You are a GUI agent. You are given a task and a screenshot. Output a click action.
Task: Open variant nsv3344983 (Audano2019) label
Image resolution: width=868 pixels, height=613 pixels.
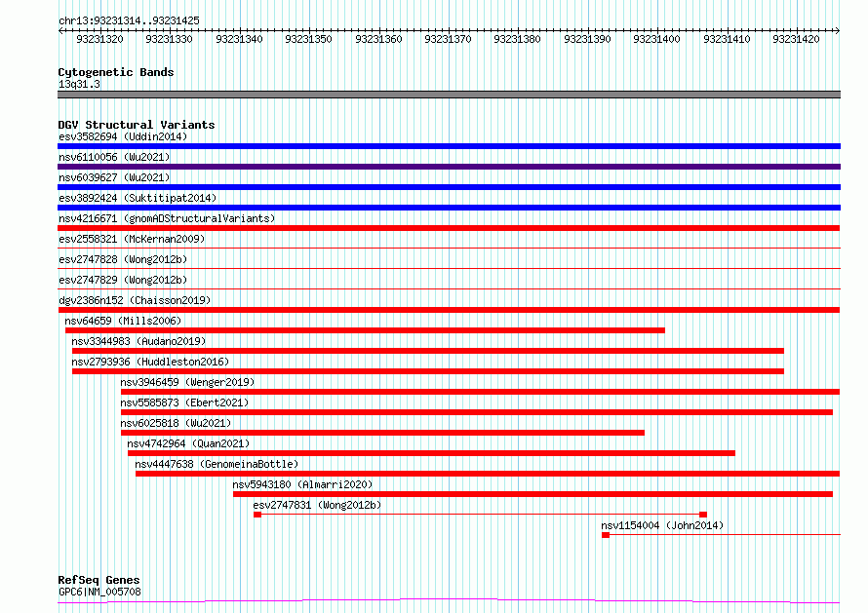pyautogui.click(x=138, y=341)
